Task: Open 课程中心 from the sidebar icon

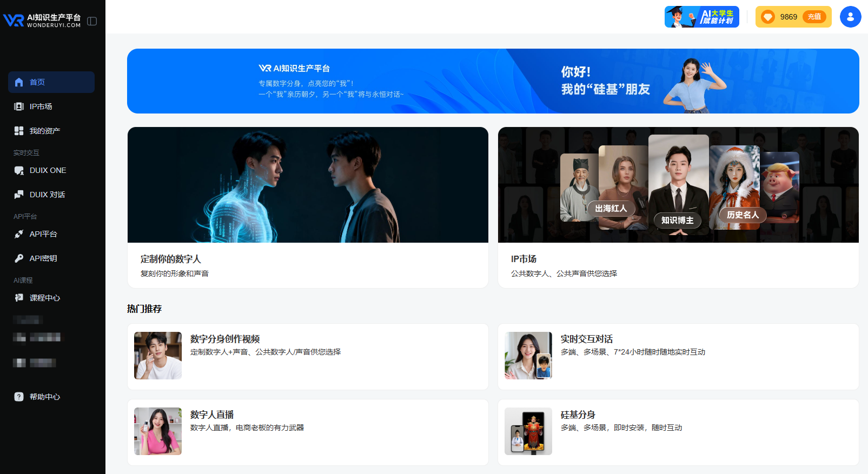Action: (x=19, y=298)
